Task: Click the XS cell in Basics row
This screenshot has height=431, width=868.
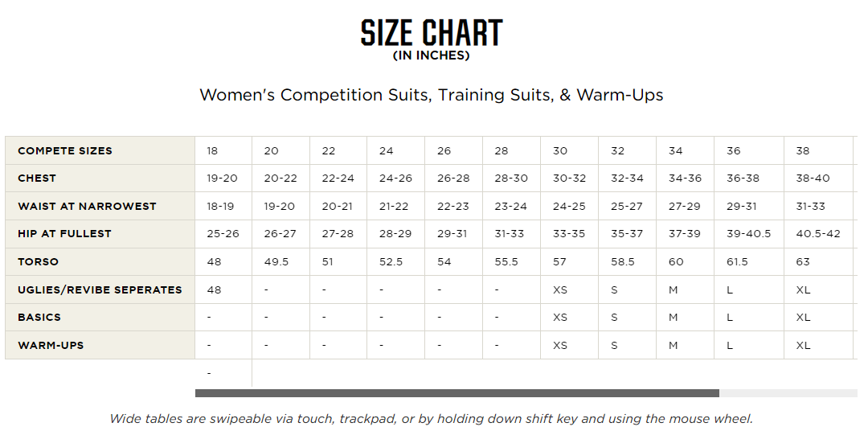Action: point(569,318)
